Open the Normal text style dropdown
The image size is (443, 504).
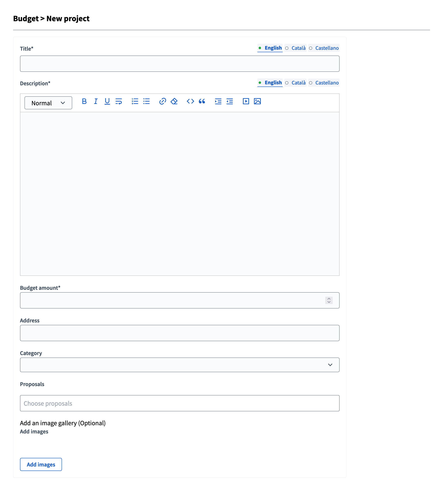[x=48, y=103]
